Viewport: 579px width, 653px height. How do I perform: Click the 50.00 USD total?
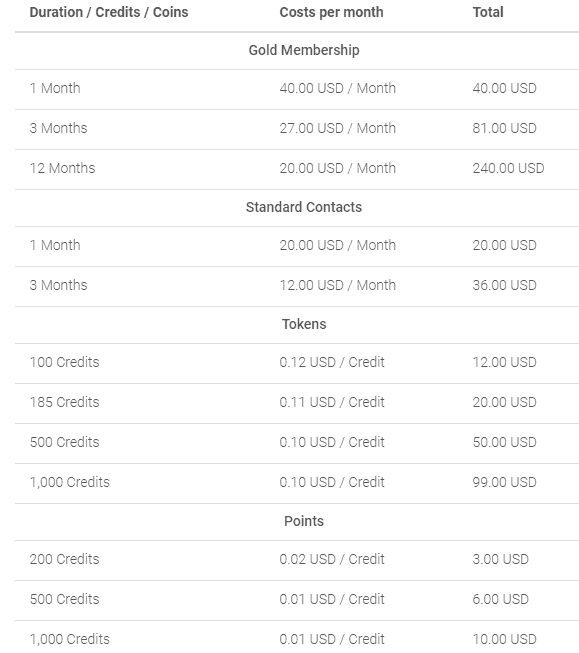click(x=504, y=442)
